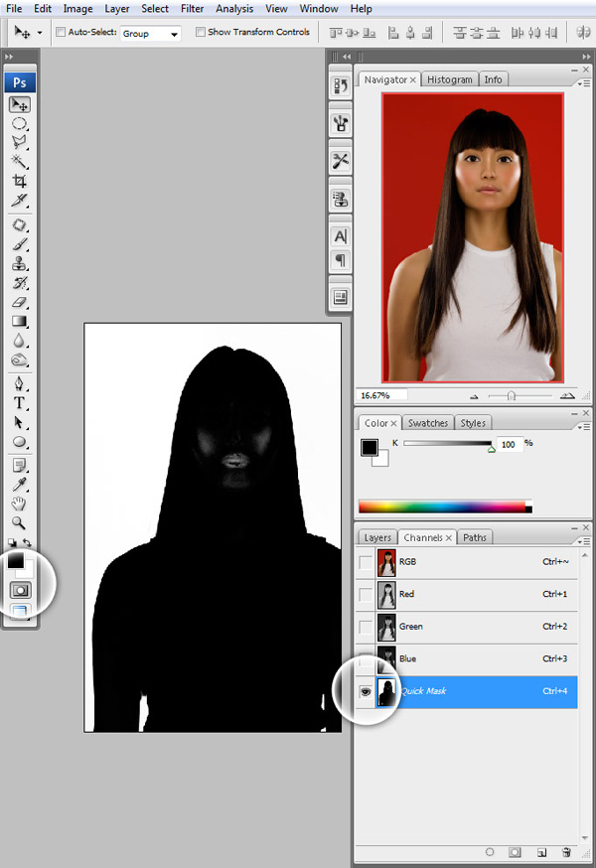The image size is (596, 868).
Task: Select the Ellipse shape tool
Action: pyautogui.click(x=20, y=442)
